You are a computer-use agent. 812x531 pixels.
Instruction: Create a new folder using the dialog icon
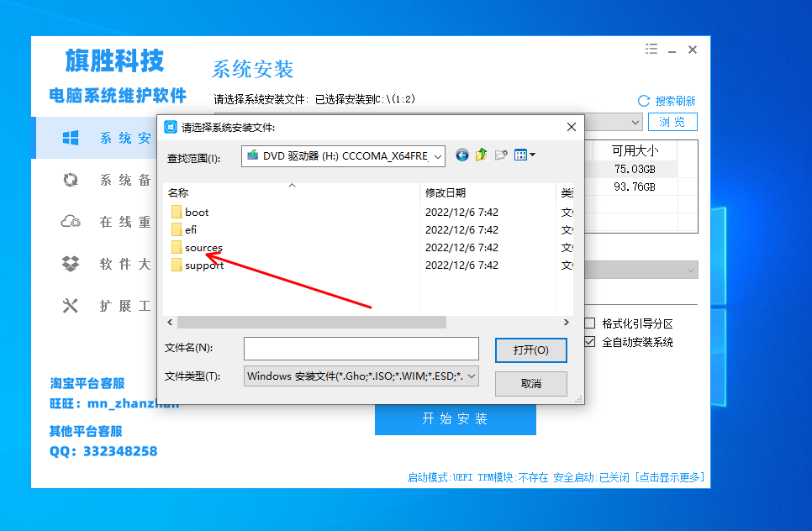click(x=502, y=155)
